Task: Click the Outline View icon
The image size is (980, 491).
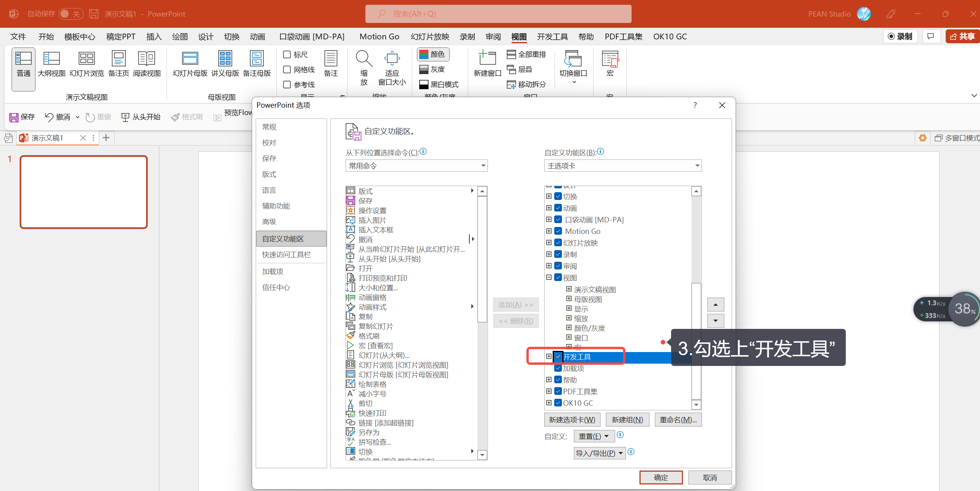Action: (51, 59)
